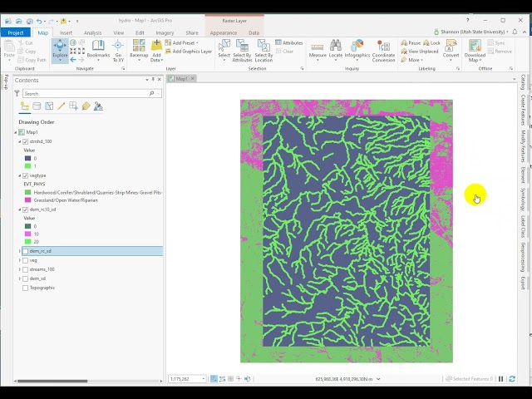Click Add Graphics Layer

(x=189, y=52)
